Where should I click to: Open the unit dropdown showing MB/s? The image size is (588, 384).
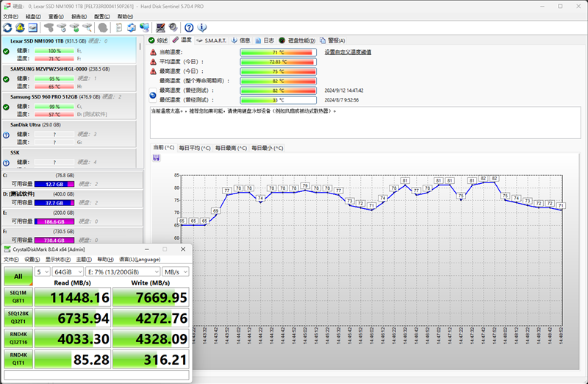coord(176,271)
